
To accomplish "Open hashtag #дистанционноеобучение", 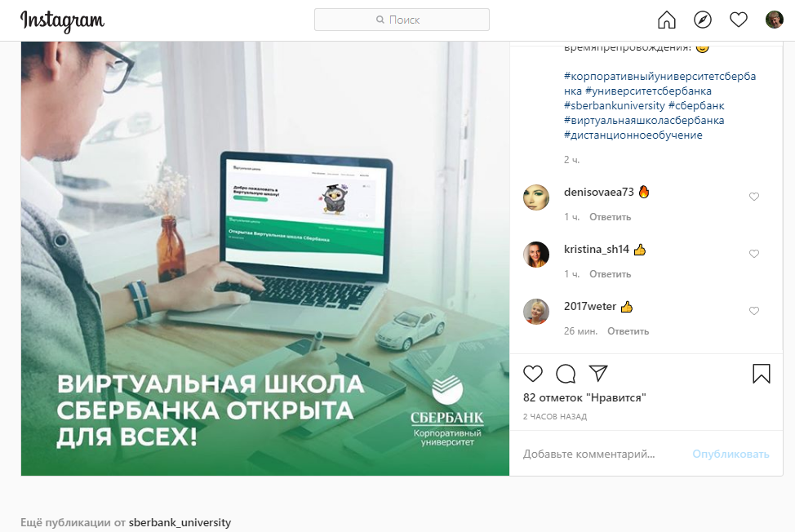I will [633, 135].
